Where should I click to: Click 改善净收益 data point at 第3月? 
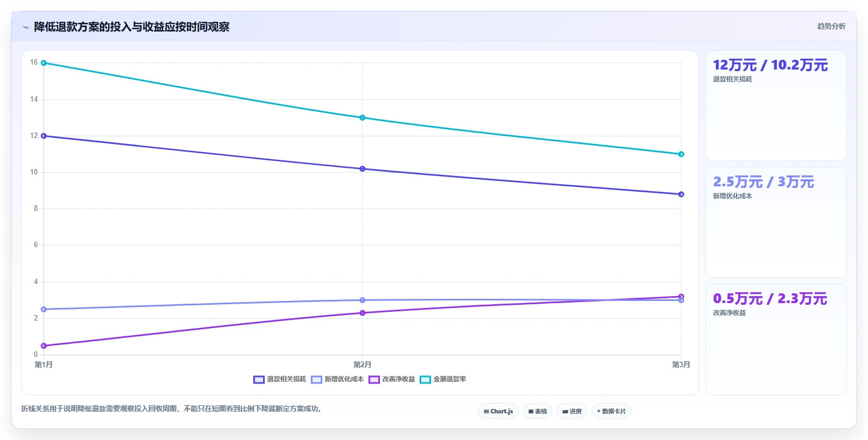tap(681, 297)
